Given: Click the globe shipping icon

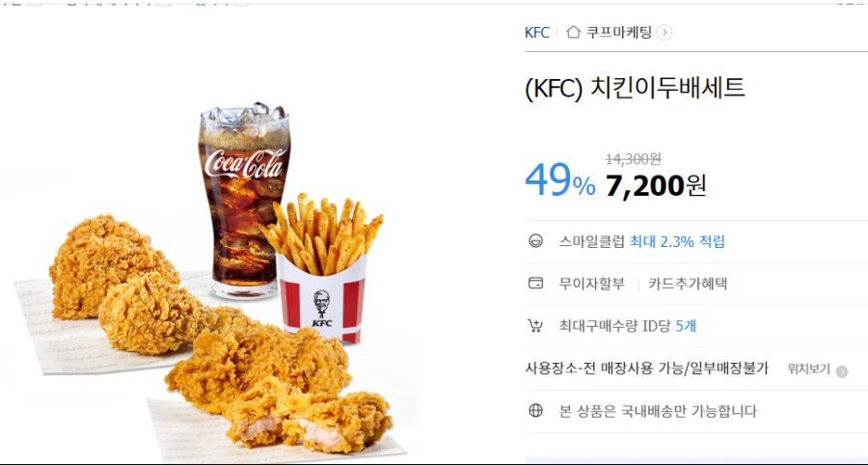Looking at the screenshot, I should click(x=536, y=411).
